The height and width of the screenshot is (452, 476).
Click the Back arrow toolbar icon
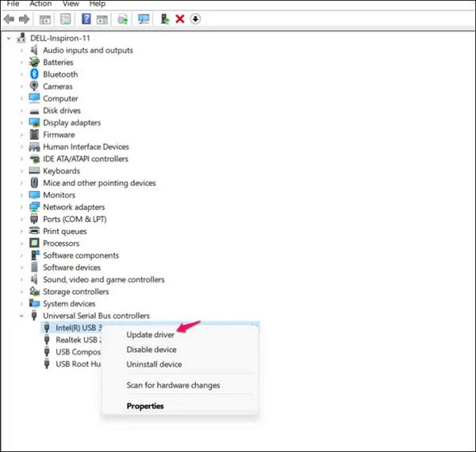9,19
